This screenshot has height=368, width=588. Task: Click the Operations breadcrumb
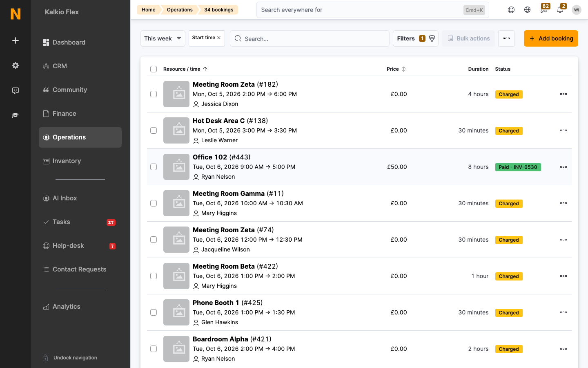pyautogui.click(x=180, y=10)
